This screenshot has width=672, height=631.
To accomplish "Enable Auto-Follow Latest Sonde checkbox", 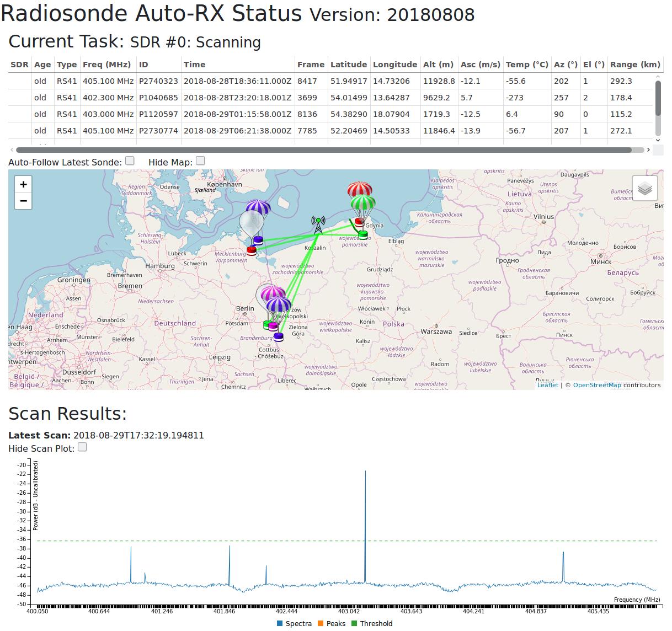I will click(x=130, y=161).
